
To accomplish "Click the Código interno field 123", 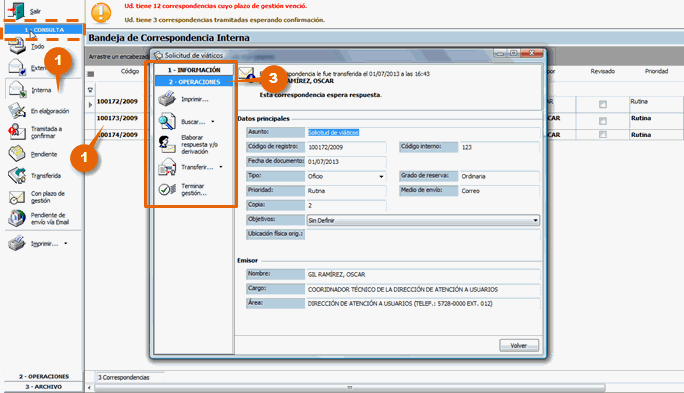I will tap(500, 147).
